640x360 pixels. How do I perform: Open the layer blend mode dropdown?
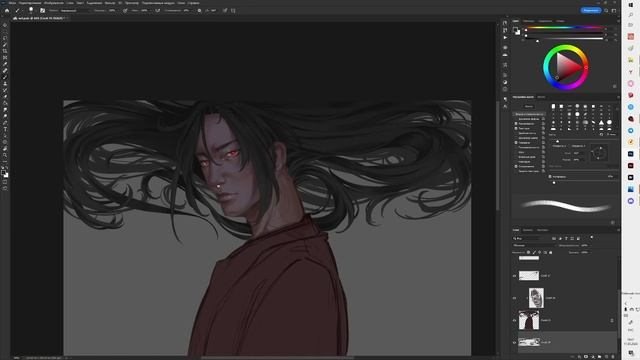(x=534, y=245)
